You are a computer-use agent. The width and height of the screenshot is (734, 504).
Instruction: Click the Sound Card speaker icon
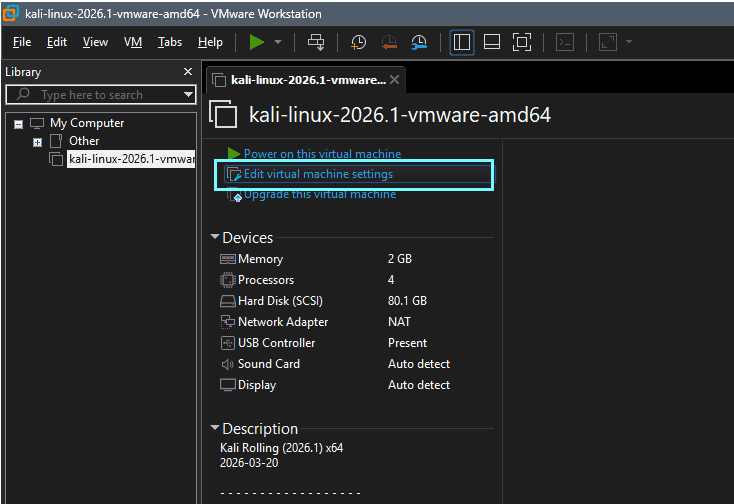(x=228, y=364)
